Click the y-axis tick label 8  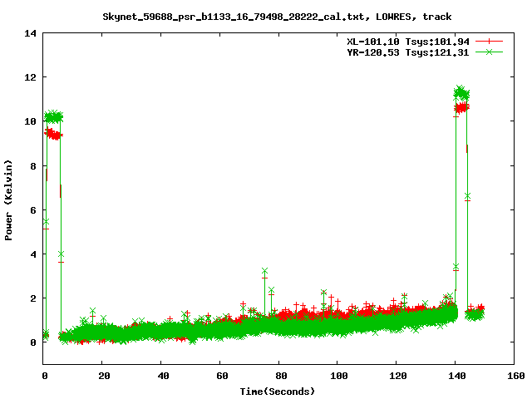point(33,166)
